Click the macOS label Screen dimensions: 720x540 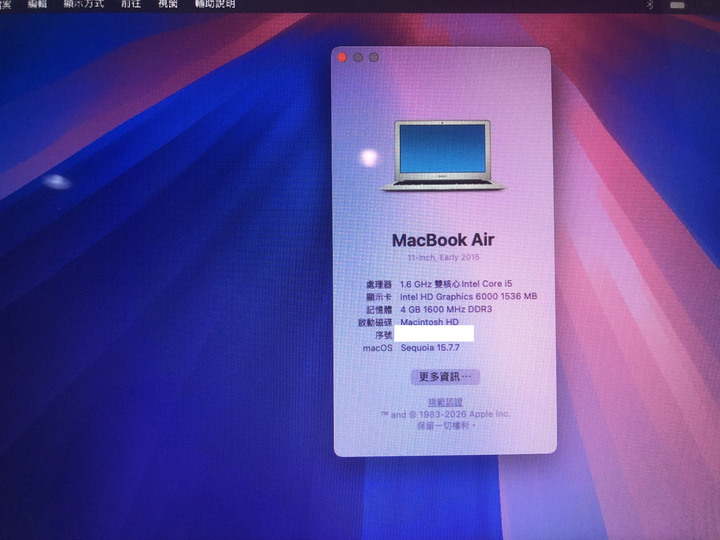coord(377,348)
